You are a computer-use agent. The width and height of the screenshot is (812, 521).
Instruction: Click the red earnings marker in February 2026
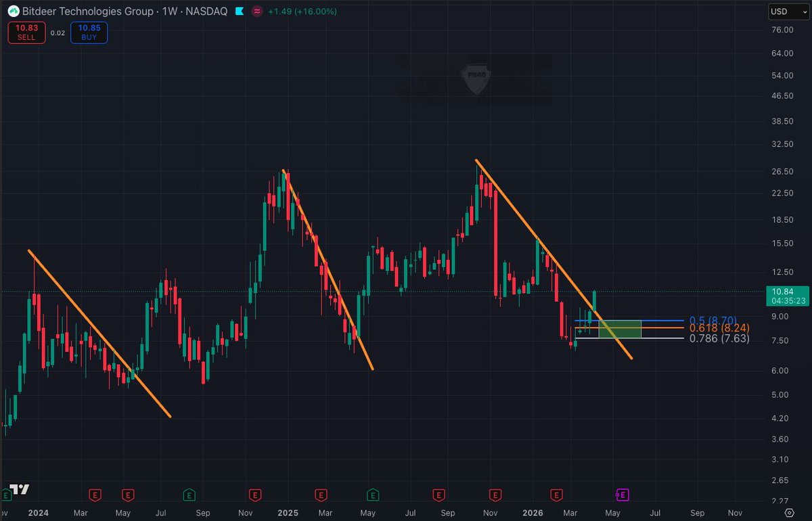tap(557, 495)
